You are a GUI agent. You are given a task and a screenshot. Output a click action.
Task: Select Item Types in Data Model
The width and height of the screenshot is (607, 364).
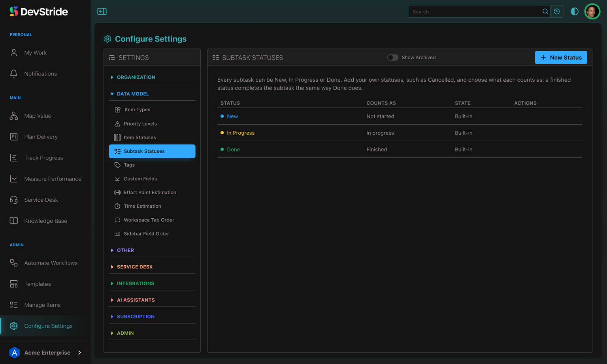pos(152,110)
